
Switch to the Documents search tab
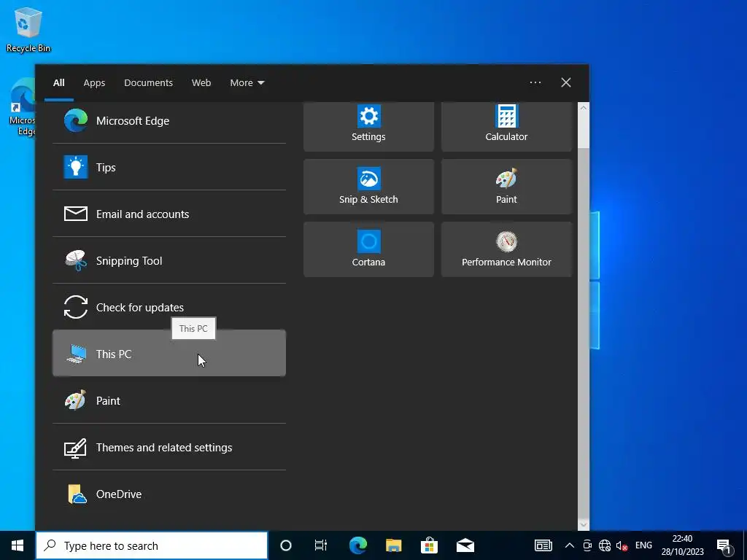pyautogui.click(x=149, y=83)
